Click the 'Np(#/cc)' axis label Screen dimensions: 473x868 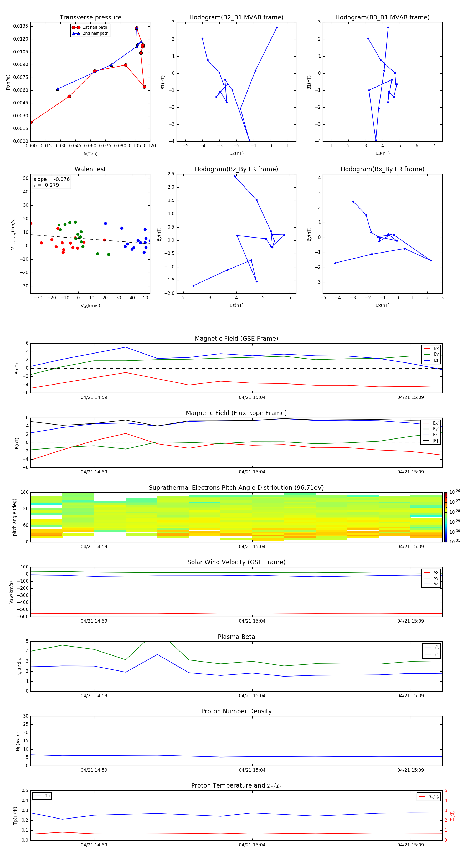pos(18,741)
